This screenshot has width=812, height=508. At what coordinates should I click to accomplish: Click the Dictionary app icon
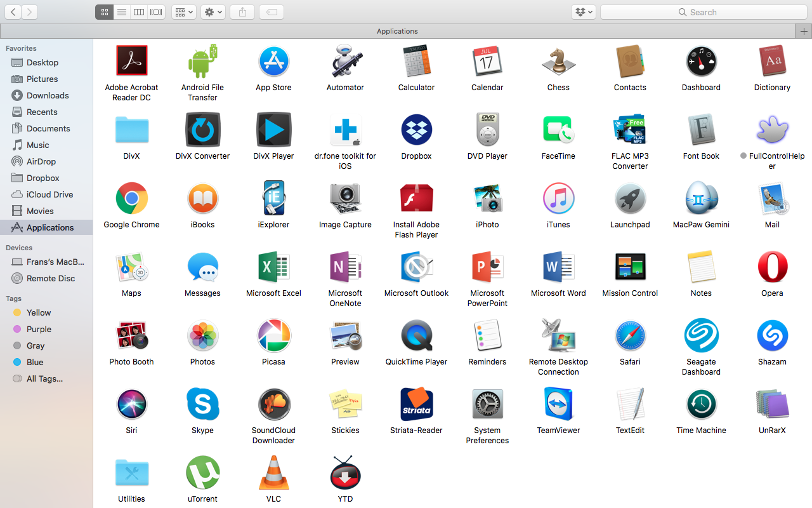coord(772,61)
